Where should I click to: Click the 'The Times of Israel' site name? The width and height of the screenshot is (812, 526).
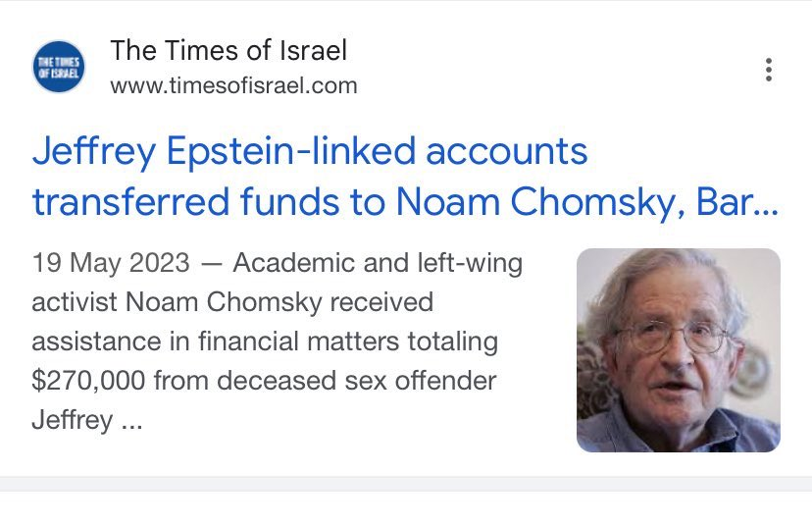pyautogui.click(x=228, y=50)
